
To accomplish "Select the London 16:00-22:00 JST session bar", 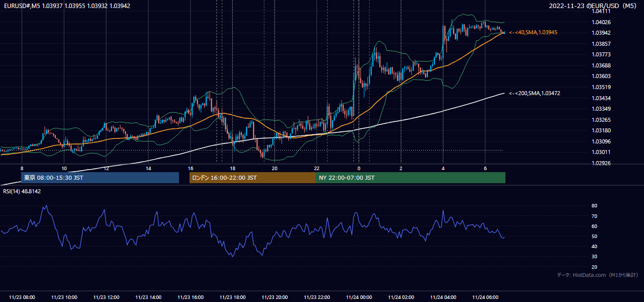I will click(252, 178).
